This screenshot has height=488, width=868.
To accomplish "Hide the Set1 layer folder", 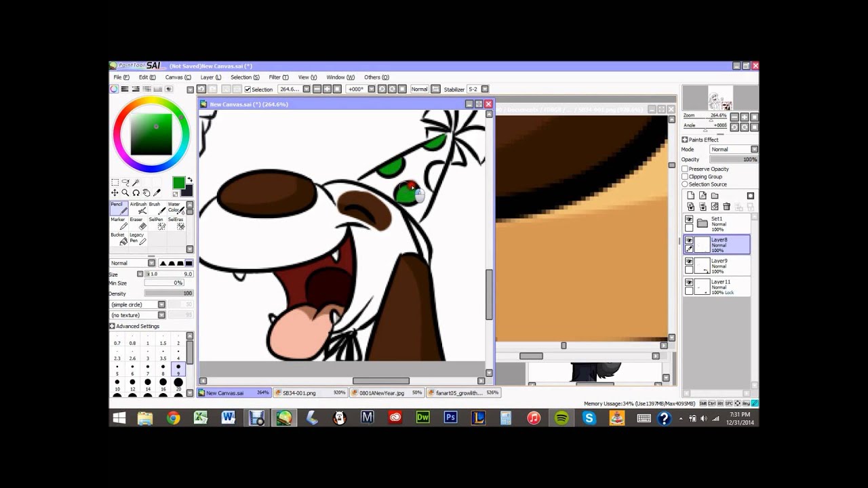I will 689,220.
